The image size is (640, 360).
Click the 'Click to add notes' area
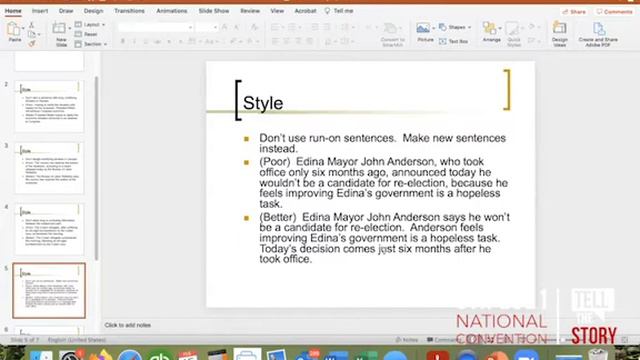127,325
